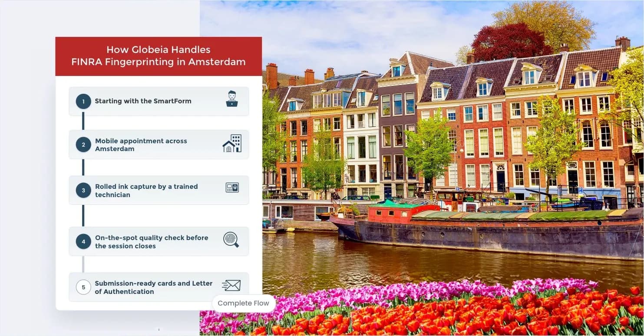Open "Starting with the SmartForm" step text
This screenshot has width=644, height=336.
click(143, 101)
